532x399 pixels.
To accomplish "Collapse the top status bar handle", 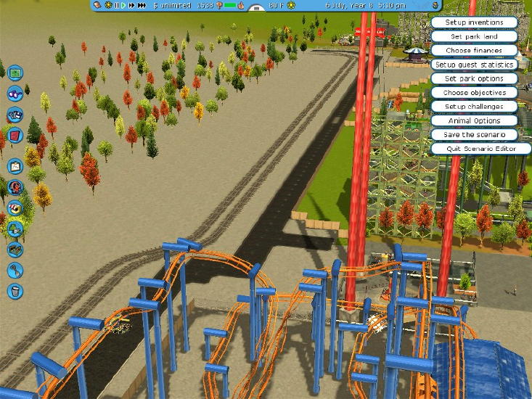I will click(x=257, y=8).
